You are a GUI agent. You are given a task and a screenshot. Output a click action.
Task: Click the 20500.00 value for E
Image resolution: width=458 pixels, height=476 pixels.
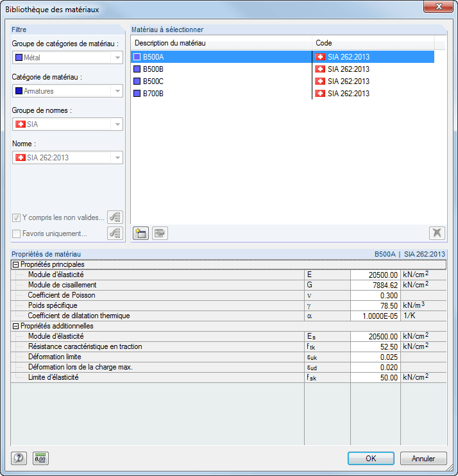click(375, 275)
